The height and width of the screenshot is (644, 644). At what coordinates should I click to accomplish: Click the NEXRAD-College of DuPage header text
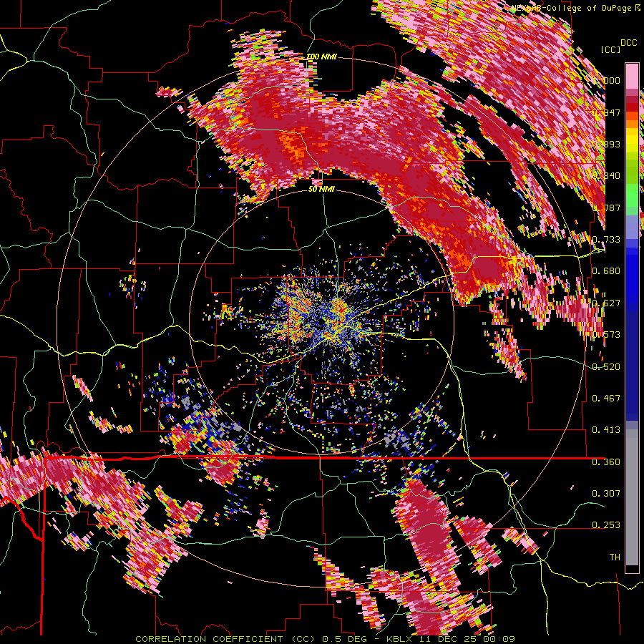click(x=573, y=8)
